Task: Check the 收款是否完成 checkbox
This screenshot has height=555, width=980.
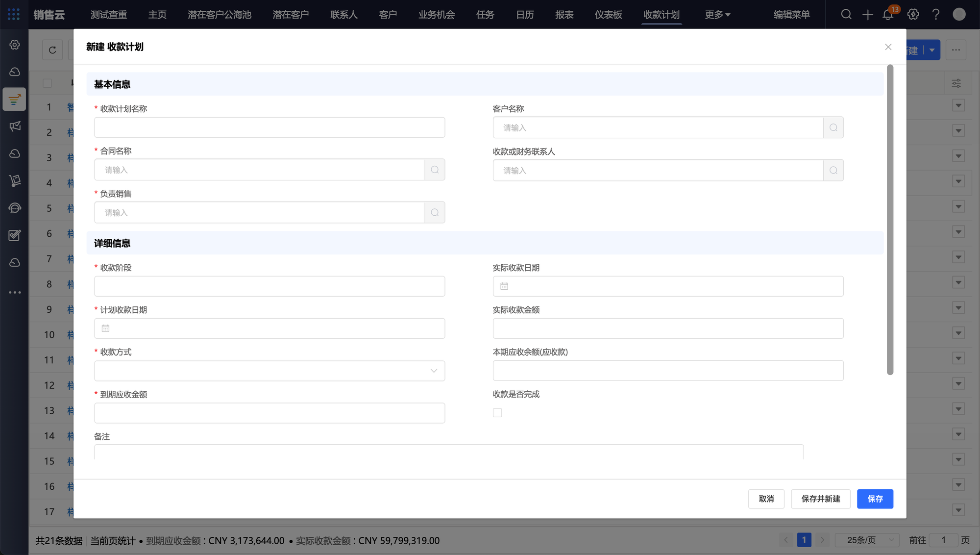Action: (x=497, y=413)
